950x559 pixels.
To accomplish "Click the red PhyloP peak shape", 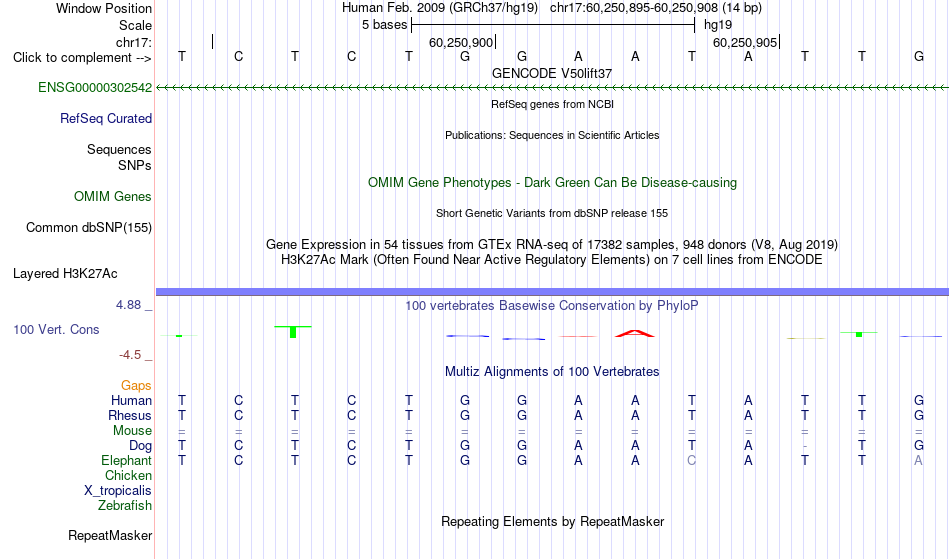I will click(x=634, y=333).
